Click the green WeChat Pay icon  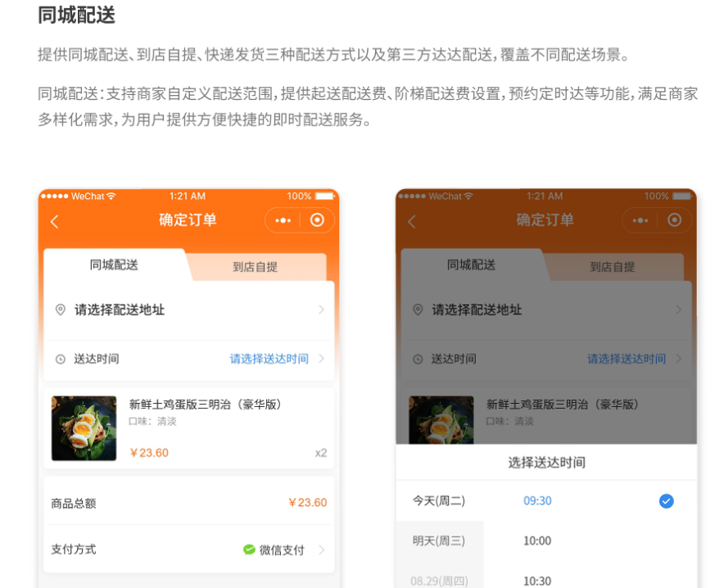(249, 550)
